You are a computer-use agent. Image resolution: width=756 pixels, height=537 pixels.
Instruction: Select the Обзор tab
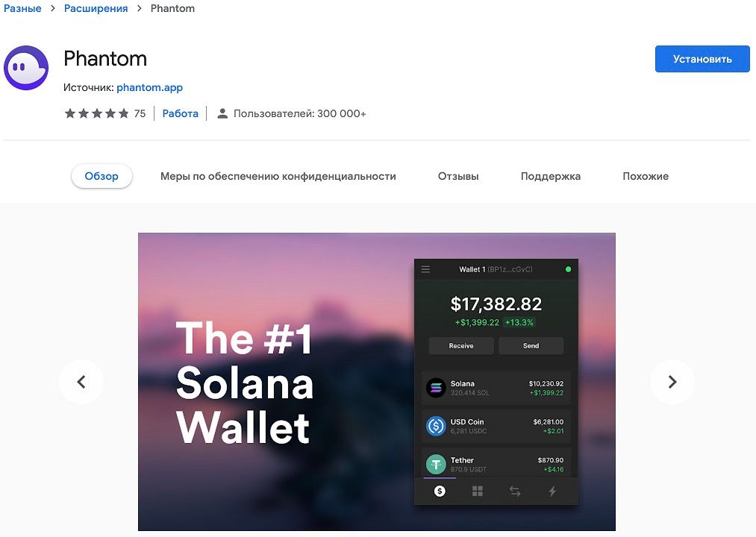(x=101, y=176)
